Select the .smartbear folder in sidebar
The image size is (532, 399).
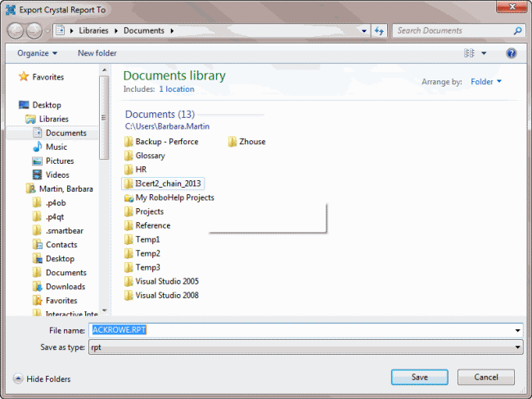click(x=65, y=230)
